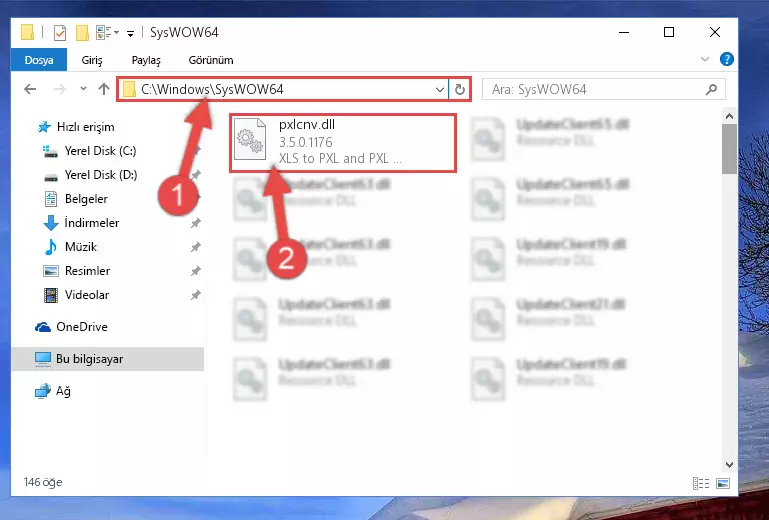Open Help with the blue question icon
Screen dimensions: 769x520
[x=726, y=59]
